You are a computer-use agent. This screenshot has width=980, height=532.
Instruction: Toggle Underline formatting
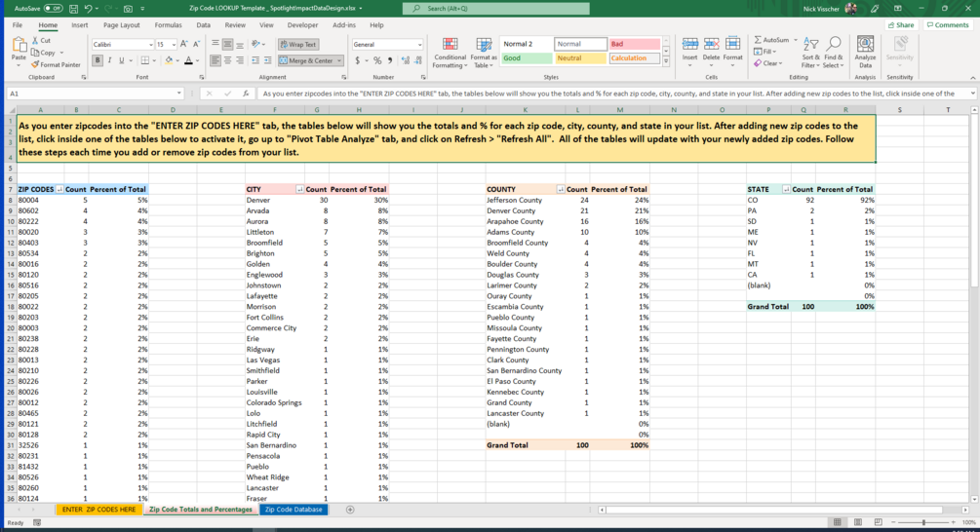pyautogui.click(x=121, y=60)
